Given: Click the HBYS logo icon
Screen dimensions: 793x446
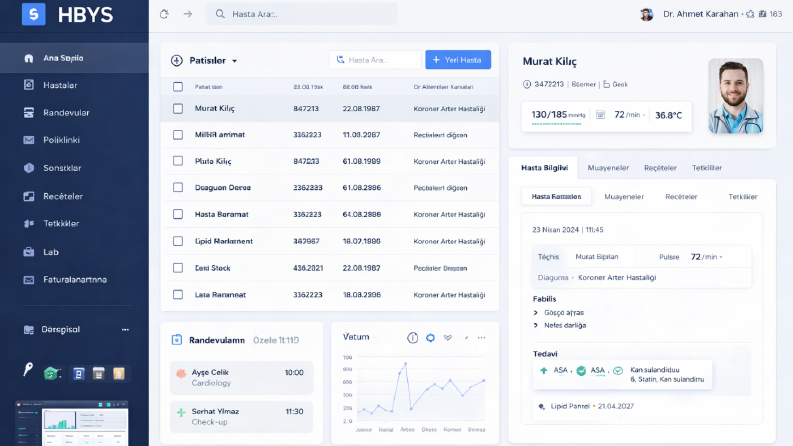Looking at the screenshot, I should [33, 14].
